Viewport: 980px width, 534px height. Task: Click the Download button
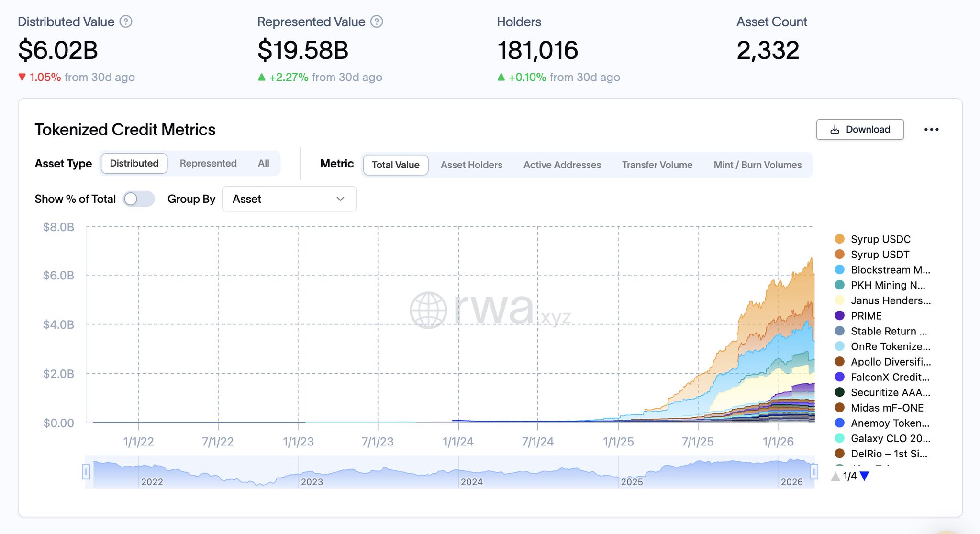(860, 130)
